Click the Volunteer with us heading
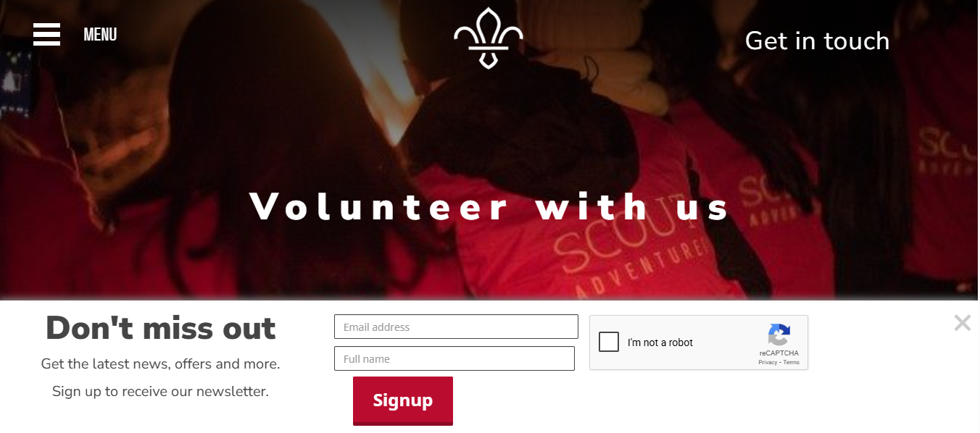Screen dimensions: 980x433 pyautogui.click(x=490, y=206)
